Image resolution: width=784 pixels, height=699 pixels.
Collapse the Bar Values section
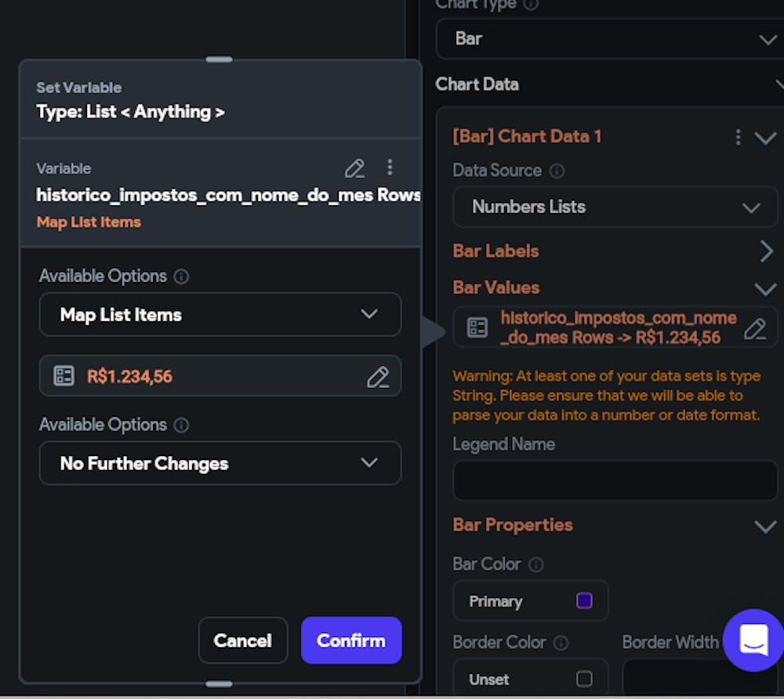[766, 288]
